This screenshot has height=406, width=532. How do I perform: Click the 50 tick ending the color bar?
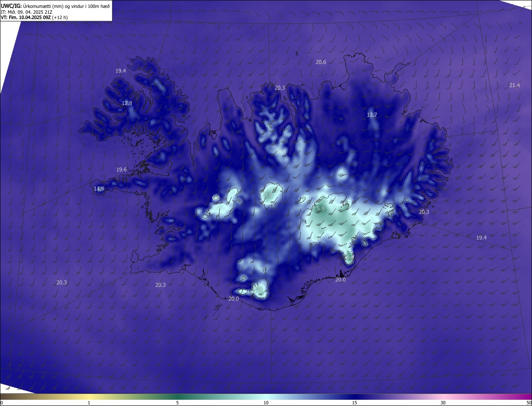529,403
